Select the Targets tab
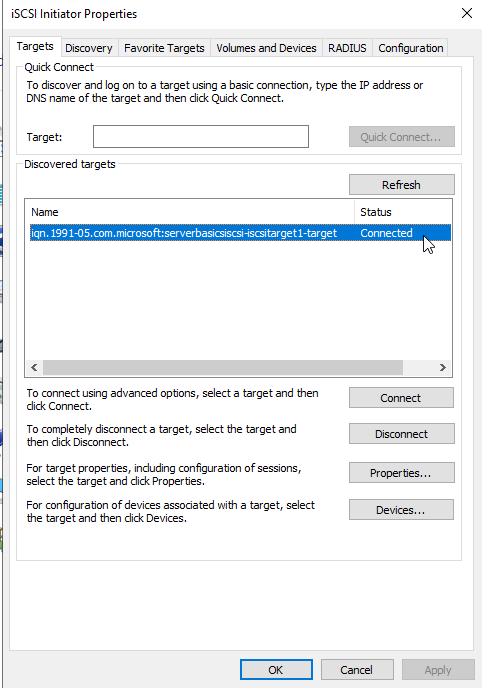 (35, 46)
